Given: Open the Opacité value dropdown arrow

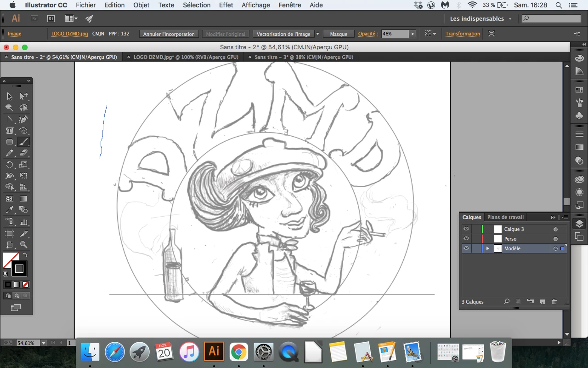Looking at the screenshot, I should click(413, 34).
